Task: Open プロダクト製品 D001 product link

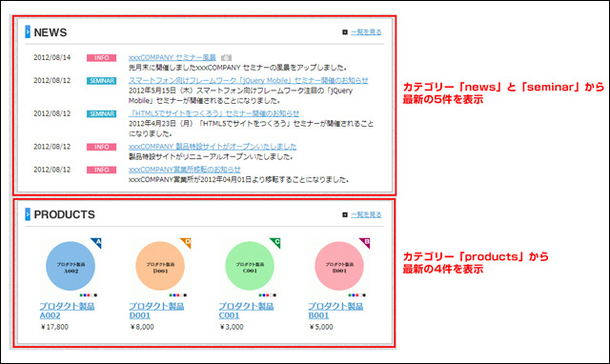Action: point(156,311)
